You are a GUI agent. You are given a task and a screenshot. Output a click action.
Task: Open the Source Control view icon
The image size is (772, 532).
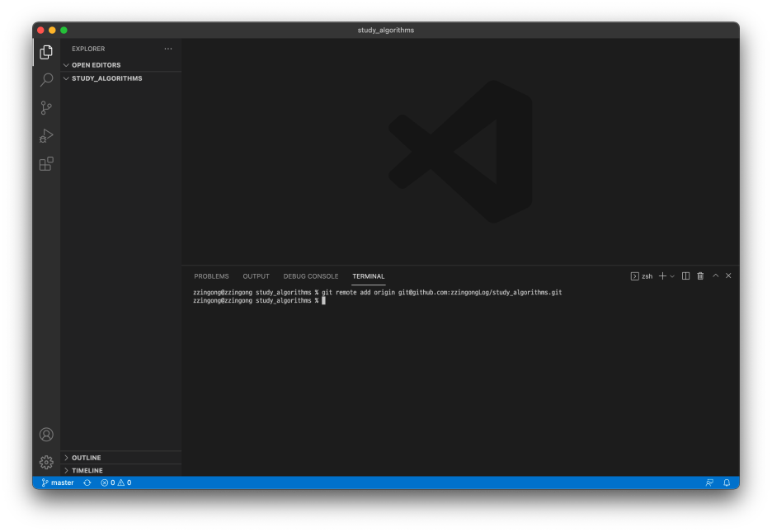click(46, 107)
